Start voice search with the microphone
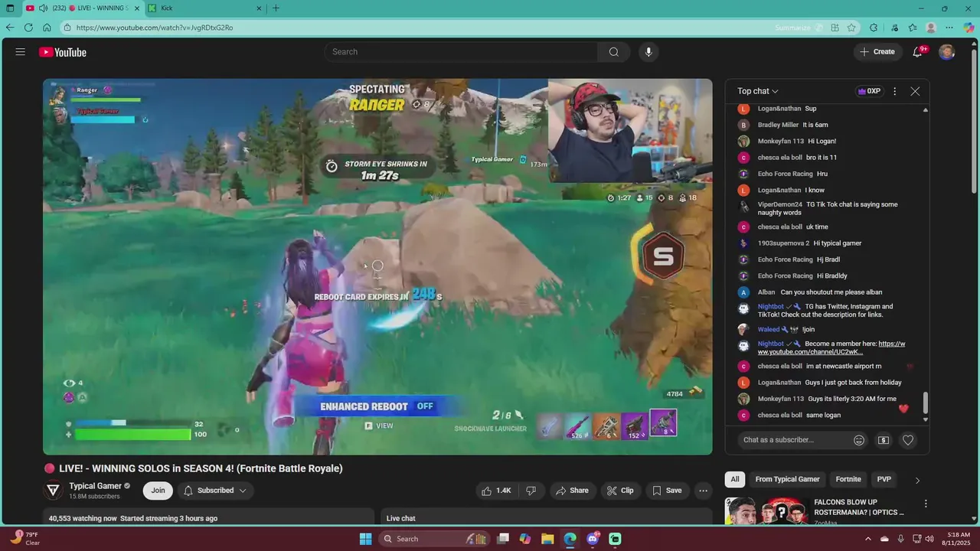 pyautogui.click(x=648, y=52)
